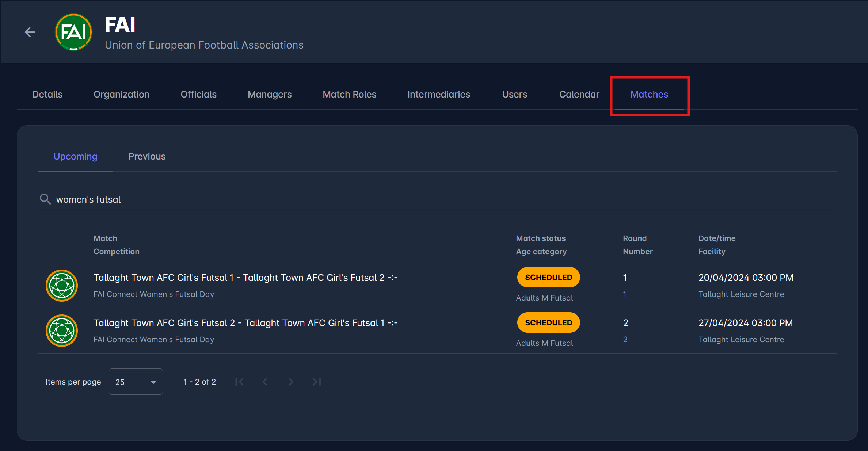Go to last page of results
Screen dimensions: 868x451
(x=317, y=382)
